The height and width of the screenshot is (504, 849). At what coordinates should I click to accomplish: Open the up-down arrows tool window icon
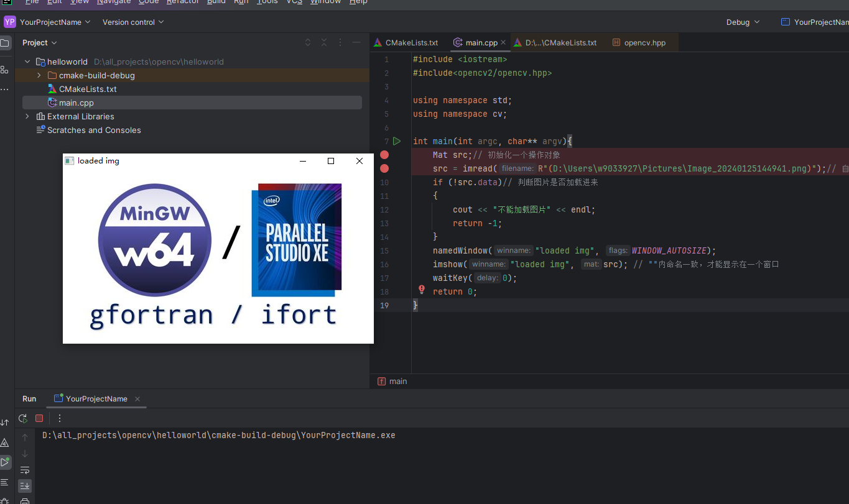5,423
